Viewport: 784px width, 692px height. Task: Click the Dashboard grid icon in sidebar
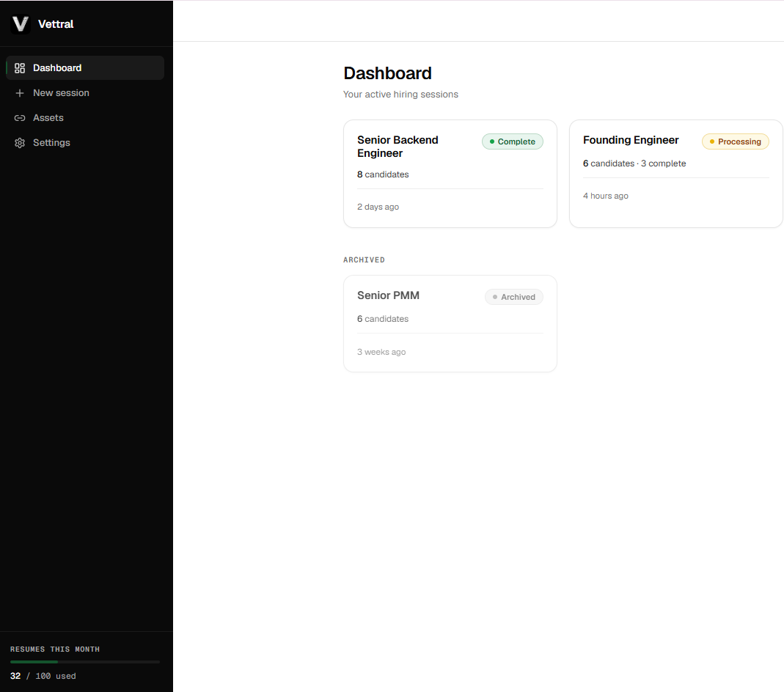[20, 68]
